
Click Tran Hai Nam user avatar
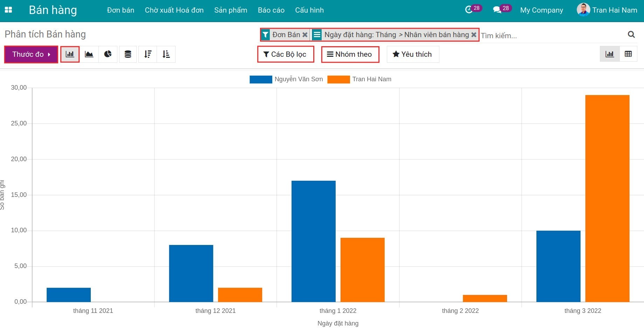tap(583, 10)
